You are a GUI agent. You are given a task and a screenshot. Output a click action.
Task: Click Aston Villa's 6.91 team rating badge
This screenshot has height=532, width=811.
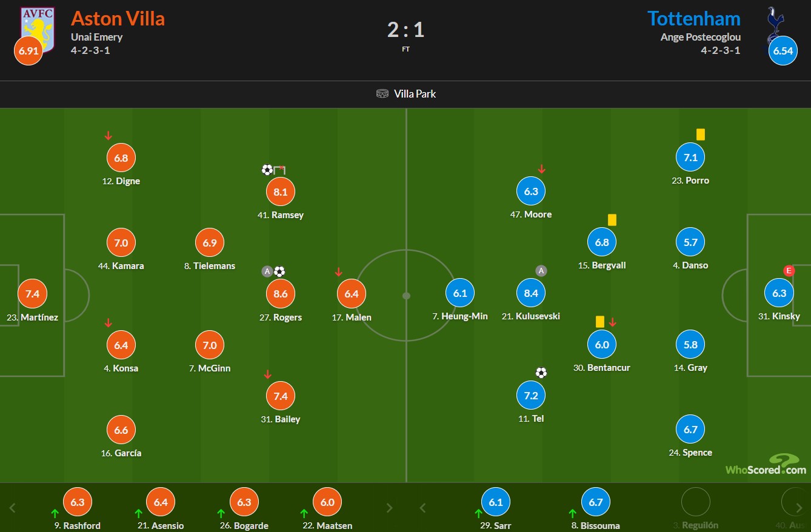[28, 51]
